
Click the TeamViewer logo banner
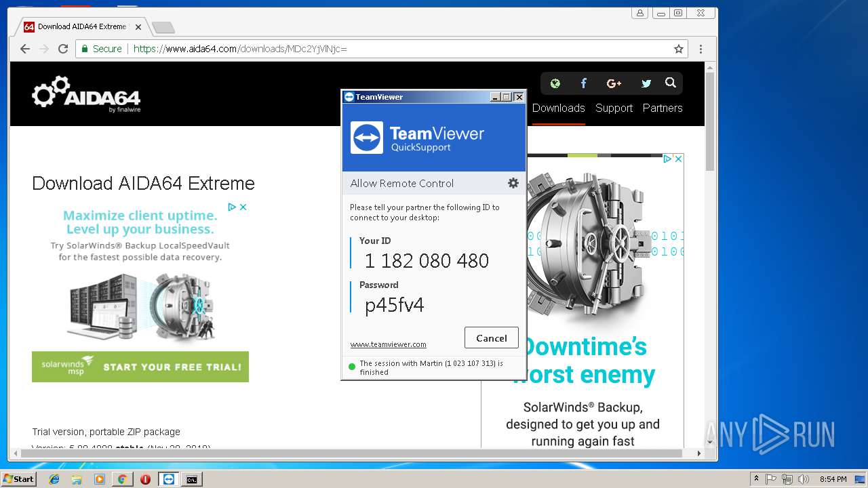434,138
